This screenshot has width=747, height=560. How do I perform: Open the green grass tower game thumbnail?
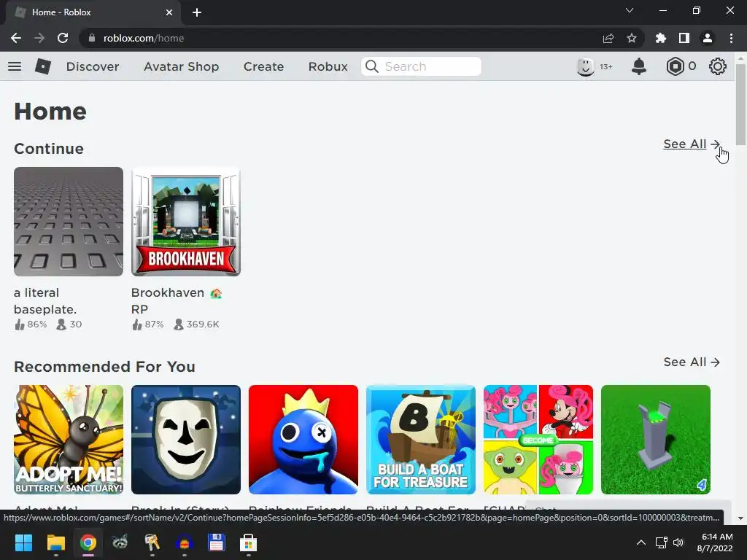[x=656, y=440]
